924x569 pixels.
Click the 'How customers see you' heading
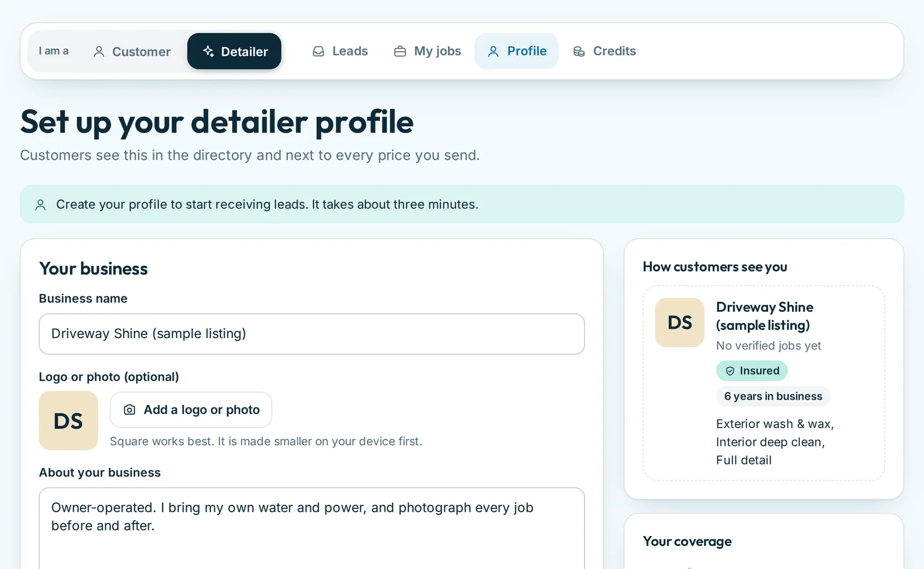pos(715,267)
